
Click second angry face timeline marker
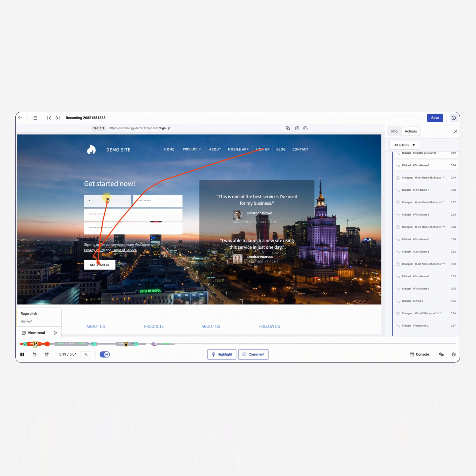tap(126, 344)
